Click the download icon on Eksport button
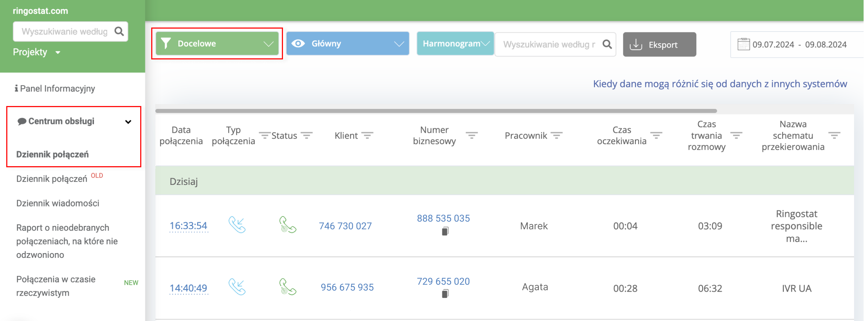 click(636, 44)
